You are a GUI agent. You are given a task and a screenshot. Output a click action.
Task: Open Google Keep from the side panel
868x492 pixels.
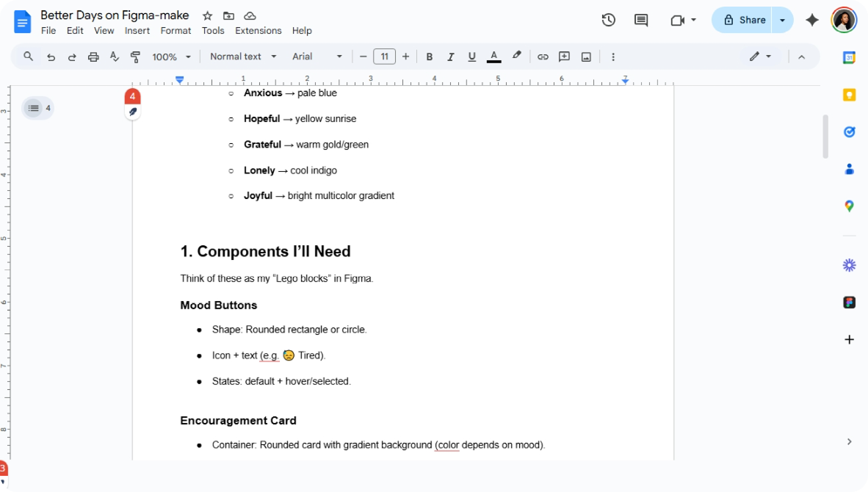click(849, 95)
